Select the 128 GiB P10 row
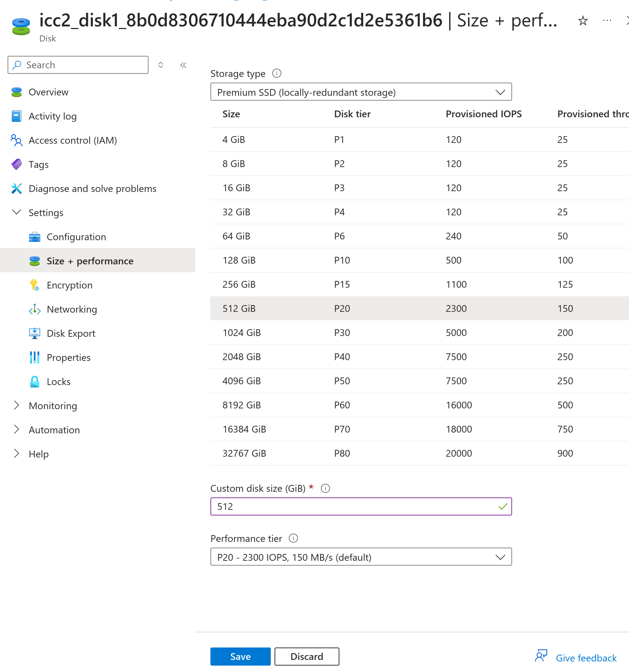The height and width of the screenshot is (672, 629). tap(420, 260)
